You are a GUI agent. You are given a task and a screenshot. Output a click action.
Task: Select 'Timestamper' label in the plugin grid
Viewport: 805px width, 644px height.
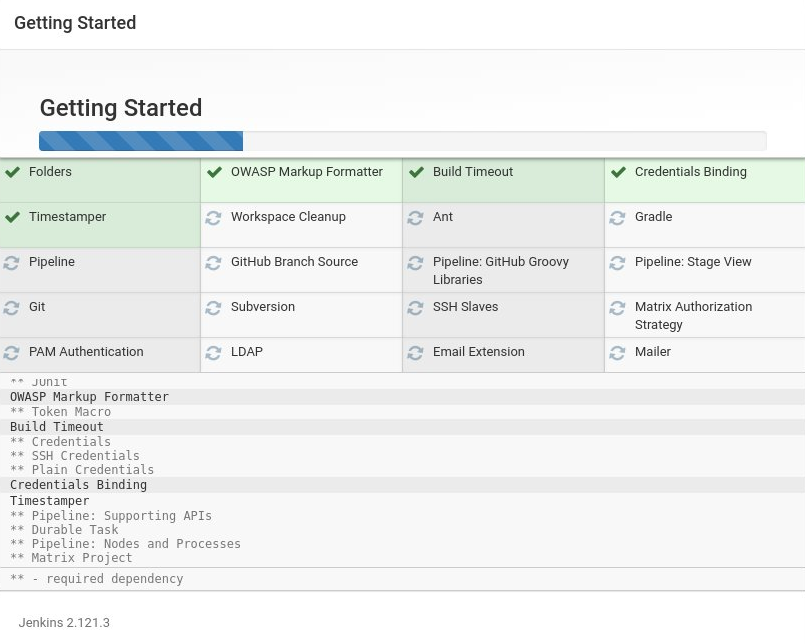[x=67, y=217]
